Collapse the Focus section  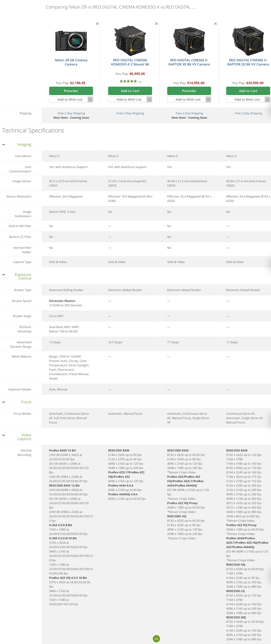pyautogui.click(x=4, y=402)
